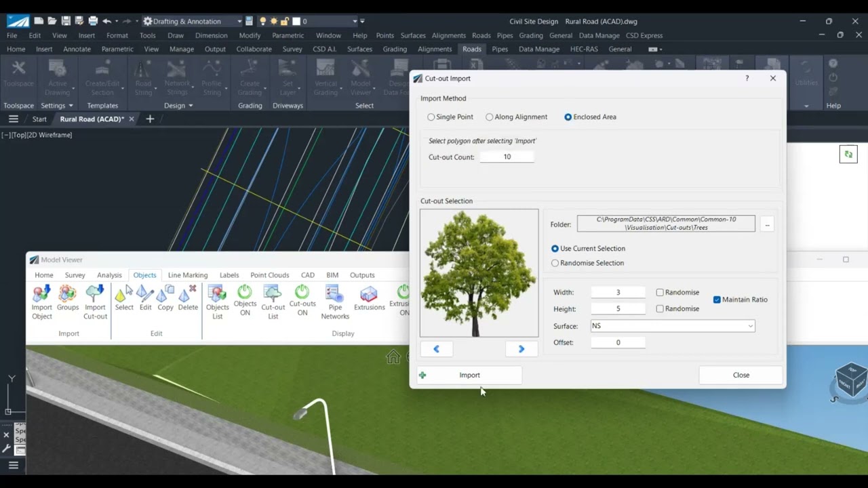
Task: Select Single Point import method
Action: (x=450, y=117)
